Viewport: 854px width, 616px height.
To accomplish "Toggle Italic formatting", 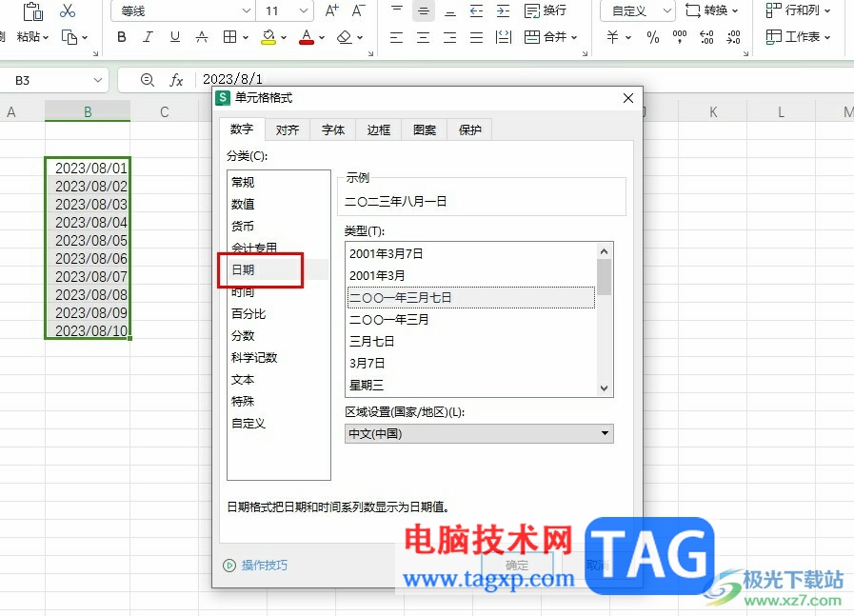I will 148,37.
